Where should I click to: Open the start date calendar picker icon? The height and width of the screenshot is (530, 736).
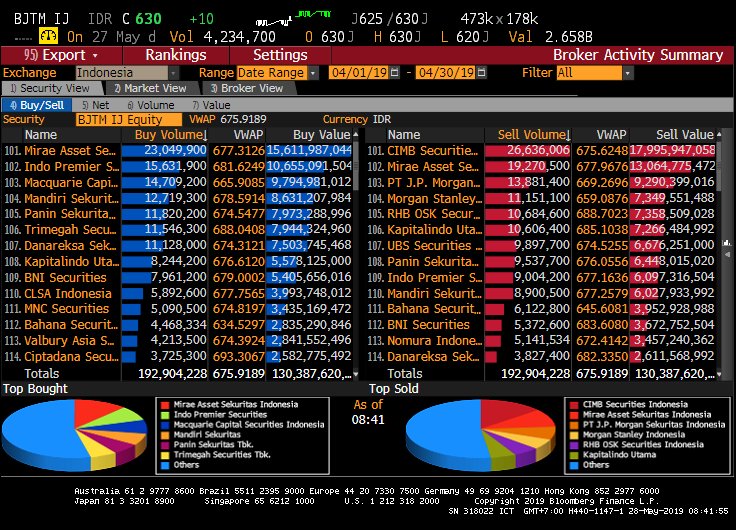[394, 73]
